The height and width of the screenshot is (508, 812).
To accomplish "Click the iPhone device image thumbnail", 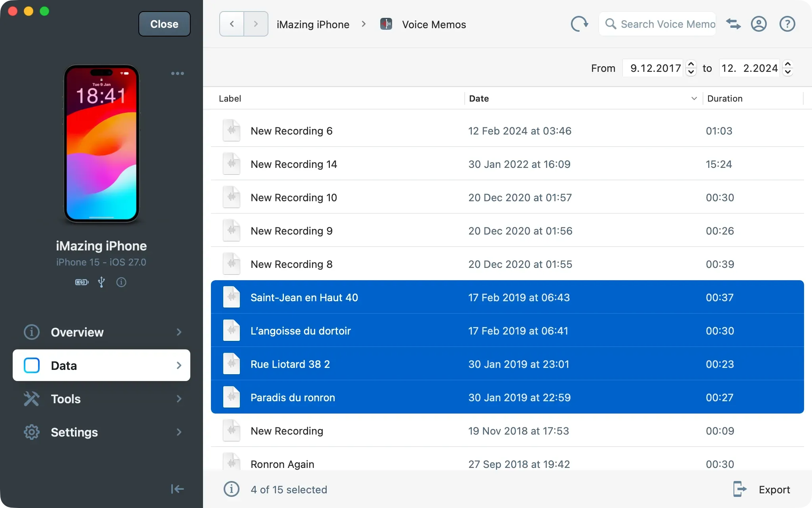I will pos(101,143).
